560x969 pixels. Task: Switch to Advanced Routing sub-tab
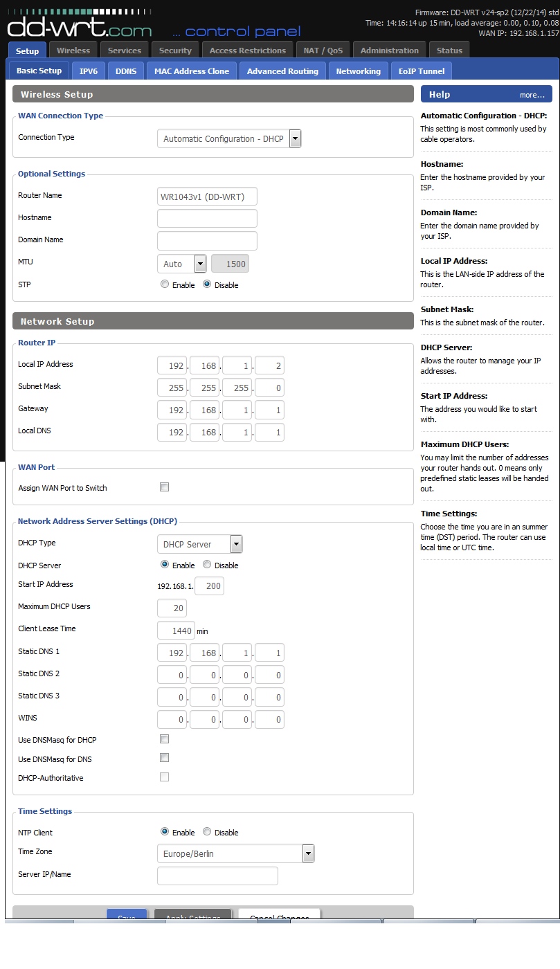point(282,71)
